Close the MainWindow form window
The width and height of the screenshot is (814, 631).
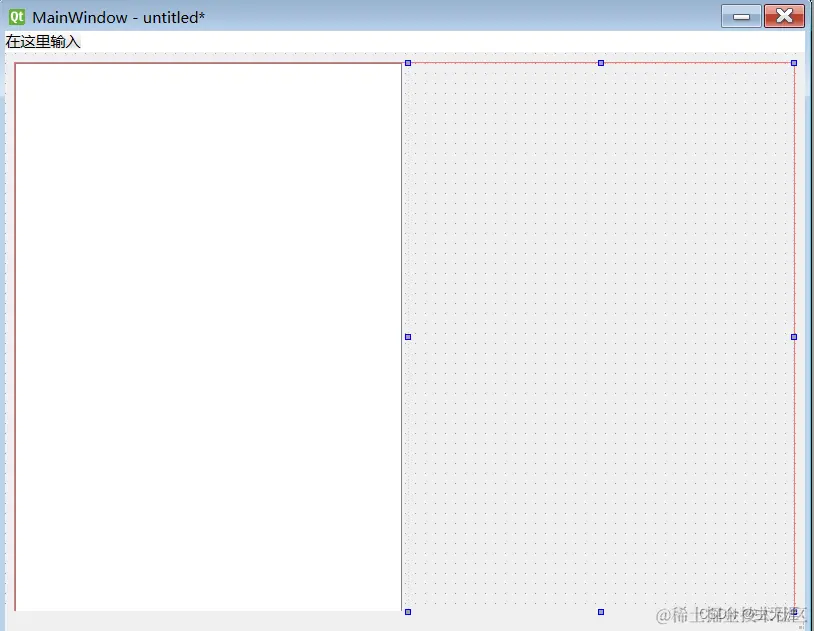pos(784,17)
